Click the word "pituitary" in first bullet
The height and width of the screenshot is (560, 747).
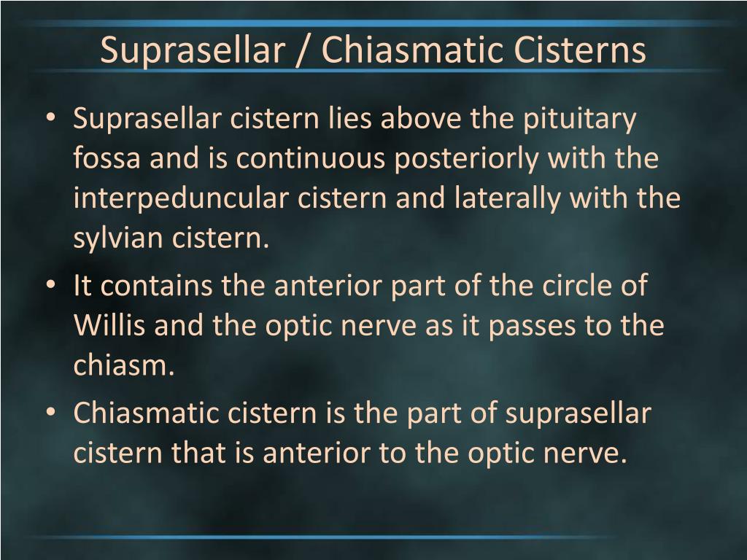point(579,119)
